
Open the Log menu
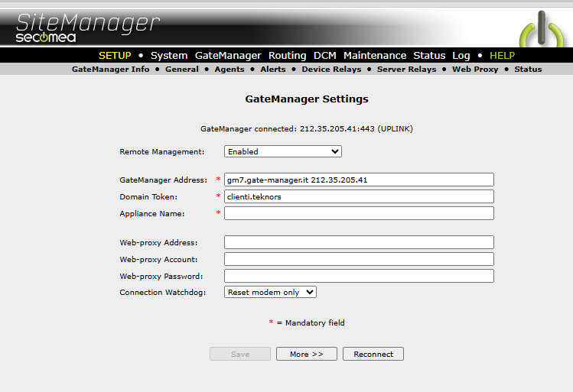pos(461,56)
